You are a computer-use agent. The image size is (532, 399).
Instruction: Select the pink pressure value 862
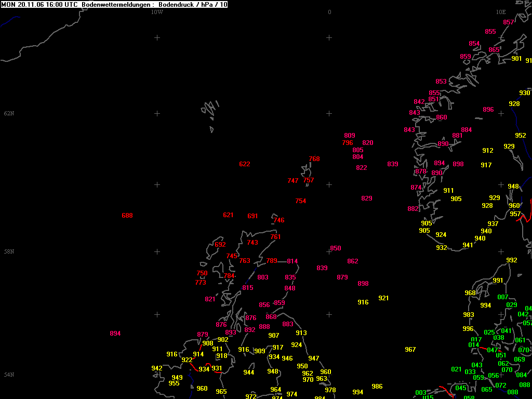(x=353, y=261)
